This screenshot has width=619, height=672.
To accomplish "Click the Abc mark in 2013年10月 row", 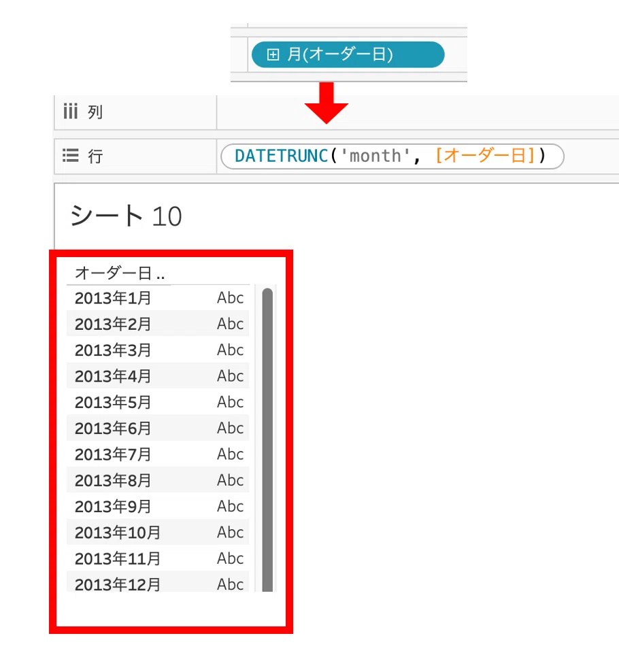I will click(230, 533).
